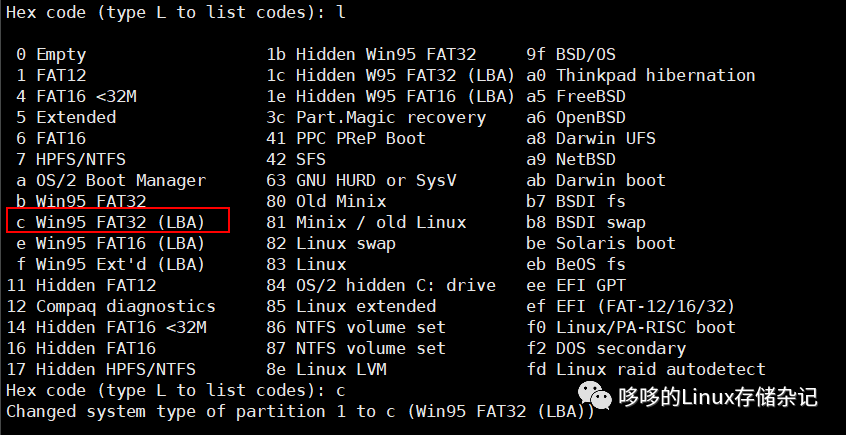
Task: Click the Linux swap partition type entry
Action: [345, 243]
